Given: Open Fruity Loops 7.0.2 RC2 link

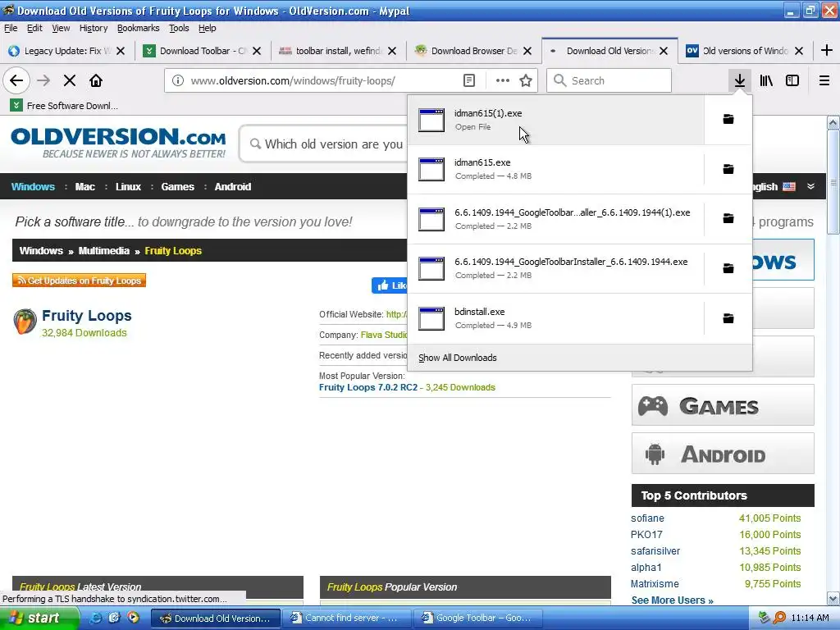Looking at the screenshot, I should pyautogui.click(x=368, y=387).
